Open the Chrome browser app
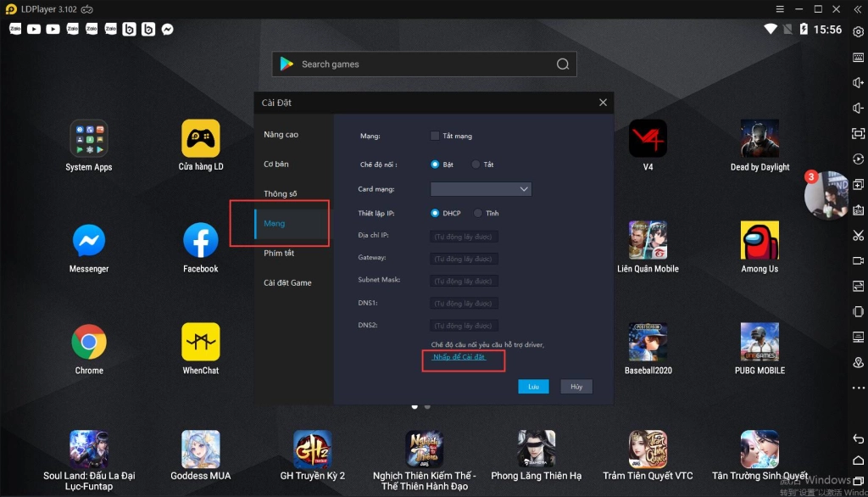The width and height of the screenshot is (868, 497). [89, 343]
